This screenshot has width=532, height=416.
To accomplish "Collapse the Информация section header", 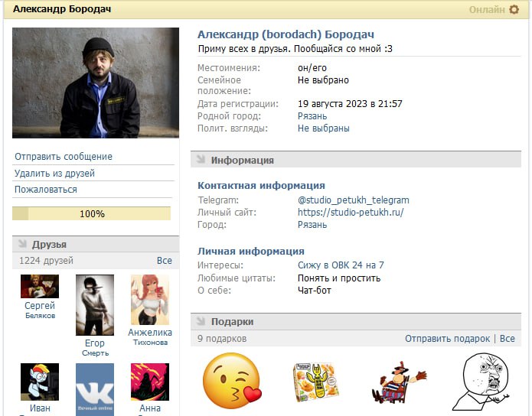I will pyautogui.click(x=201, y=160).
